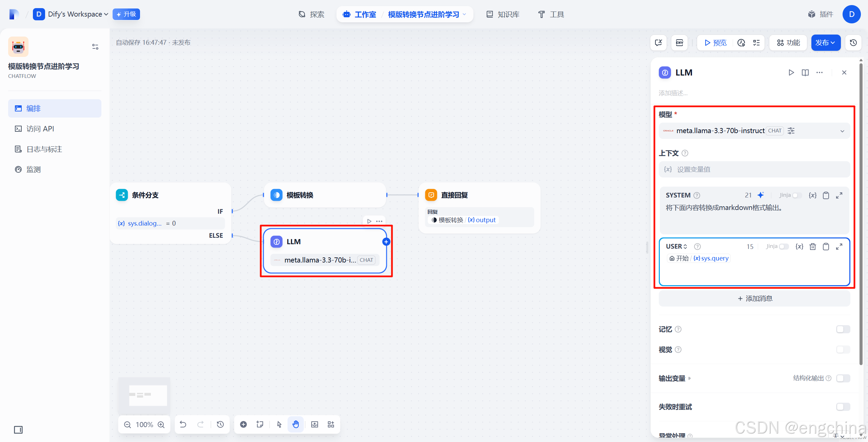This screenshot has width=868, height=442.
Task: Expand the SYSTEM prompt editor
Action: [839, 195]
